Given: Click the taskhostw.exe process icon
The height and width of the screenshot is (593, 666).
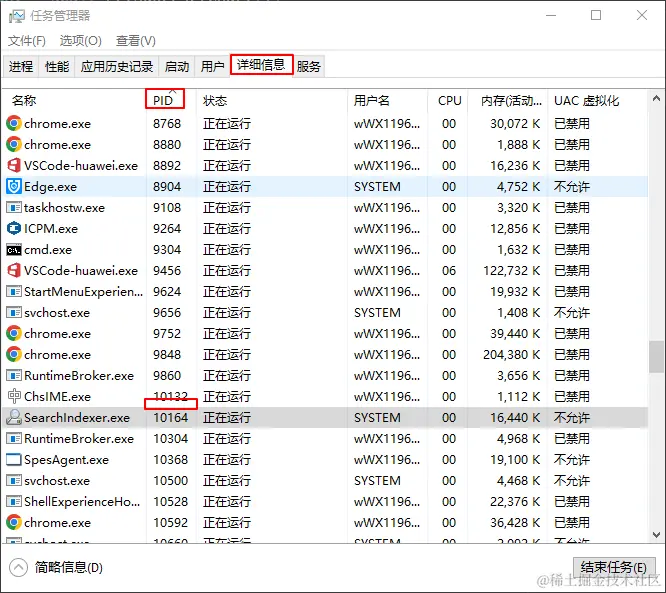Looking at the screenshot, I should (x=14, y=208).
